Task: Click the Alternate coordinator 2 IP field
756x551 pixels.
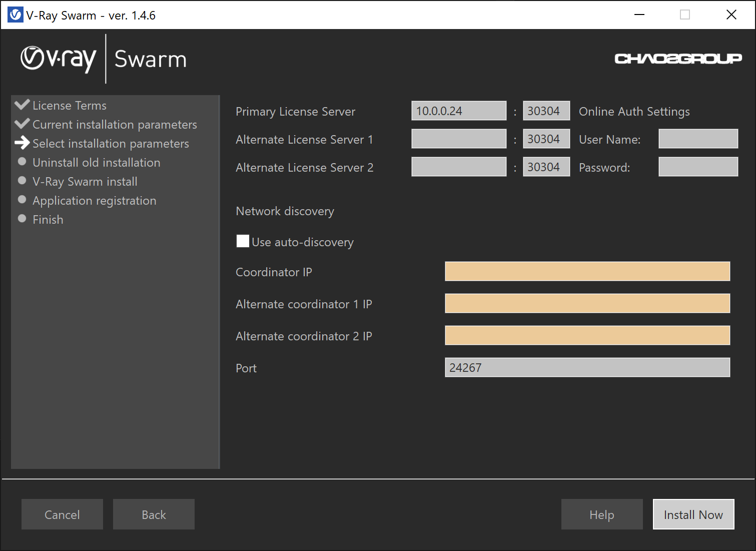Action: (x=587, y=335)
